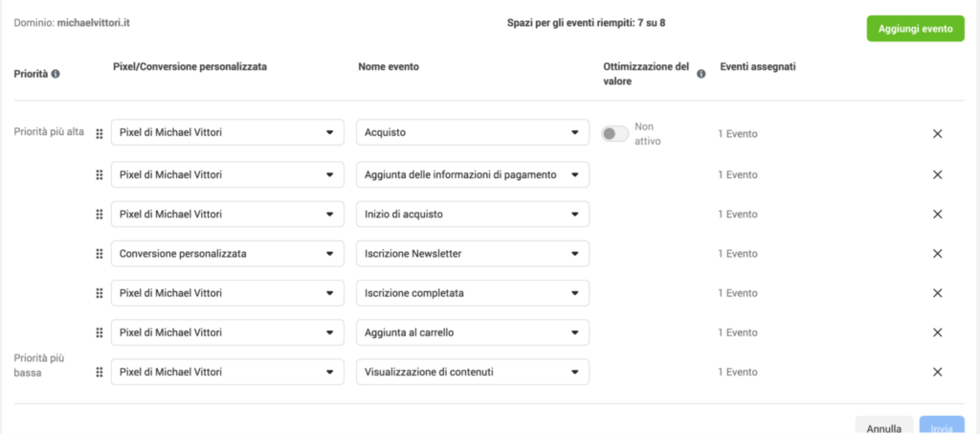
Task: Open Aggiunta delle informazioni di pagamento dropdown
Action: [472, 174]
